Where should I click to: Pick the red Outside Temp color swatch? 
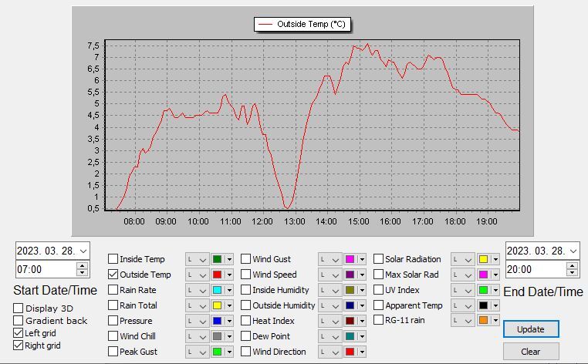click(x=218, y=275)
